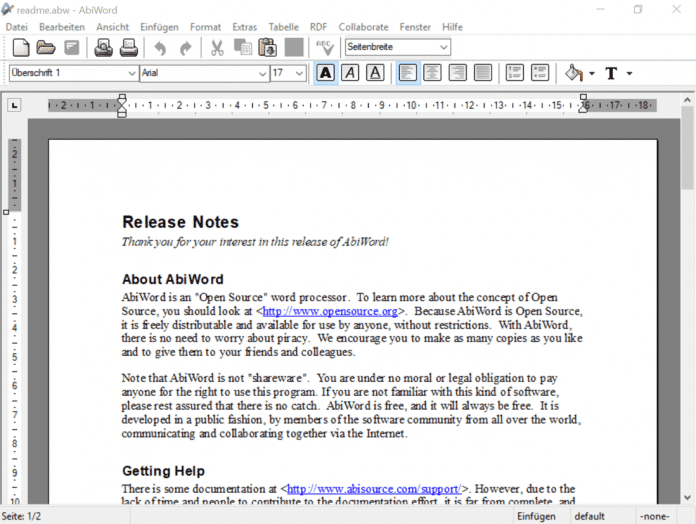This screenshot has width=696, height=524.
Task: Open the Einfügen menu
Action: (x=160, y=27)
